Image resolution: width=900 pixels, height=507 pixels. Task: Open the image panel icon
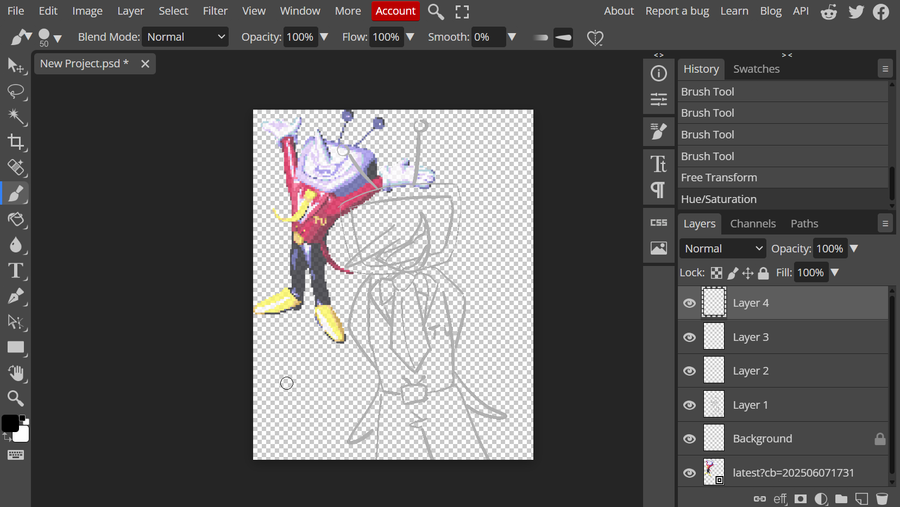coord(658,248)
